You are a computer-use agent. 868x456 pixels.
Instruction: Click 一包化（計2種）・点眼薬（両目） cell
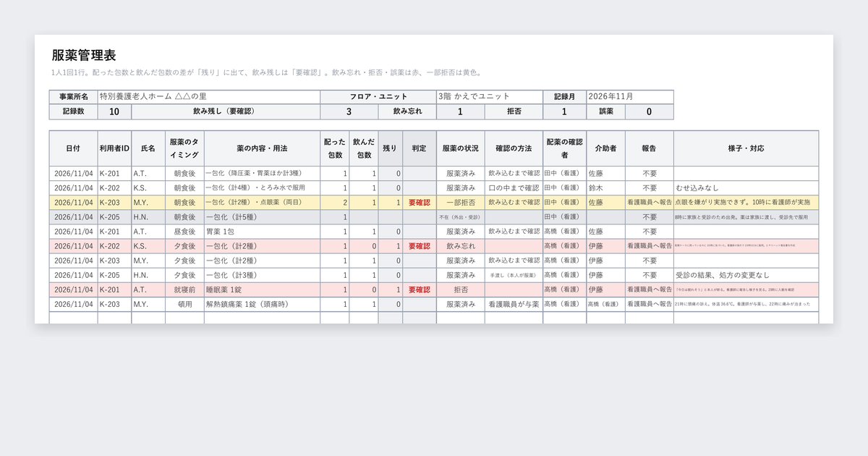263,203
